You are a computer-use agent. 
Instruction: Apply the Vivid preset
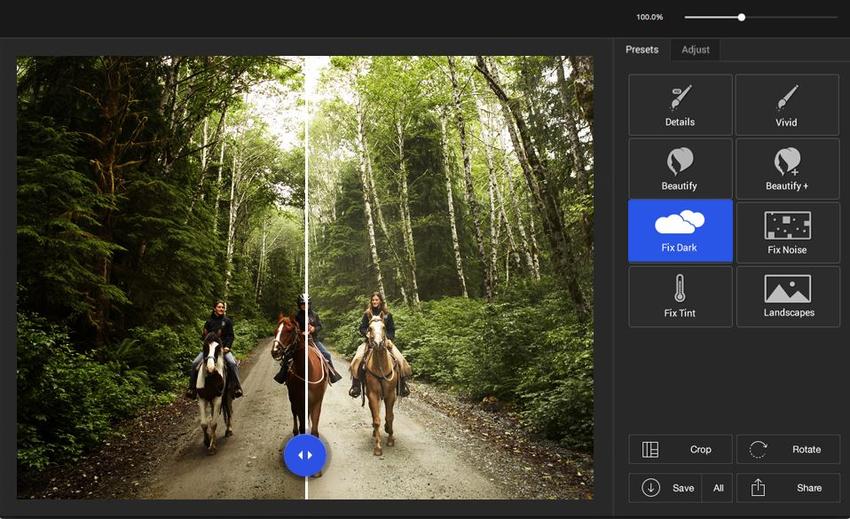tap(787, 105)
